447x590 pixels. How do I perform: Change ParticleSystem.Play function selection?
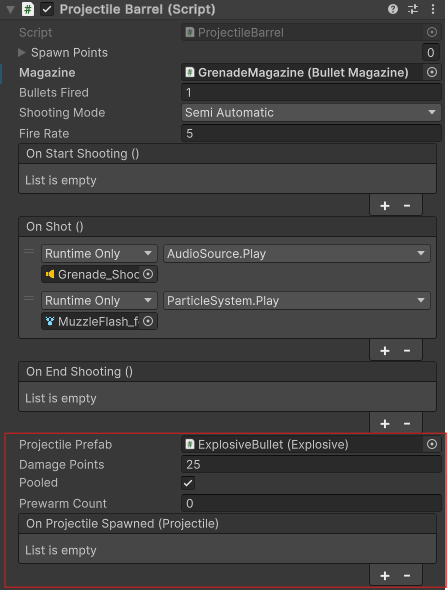[296, 301]
